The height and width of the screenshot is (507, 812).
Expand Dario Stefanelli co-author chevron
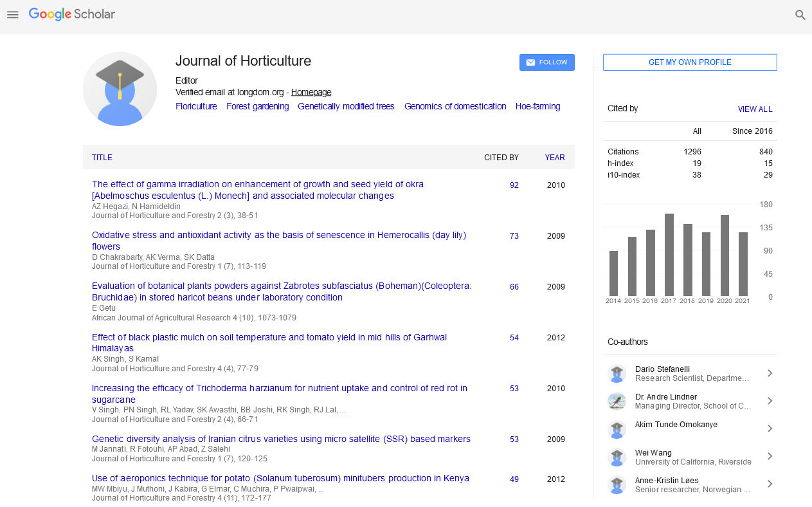coord(770,373)
